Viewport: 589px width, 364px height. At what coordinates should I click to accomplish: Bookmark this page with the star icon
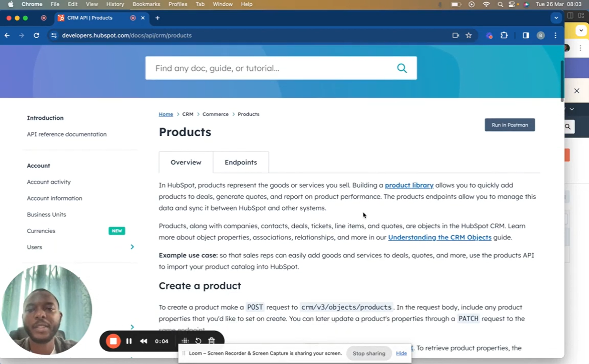(469, 35)
